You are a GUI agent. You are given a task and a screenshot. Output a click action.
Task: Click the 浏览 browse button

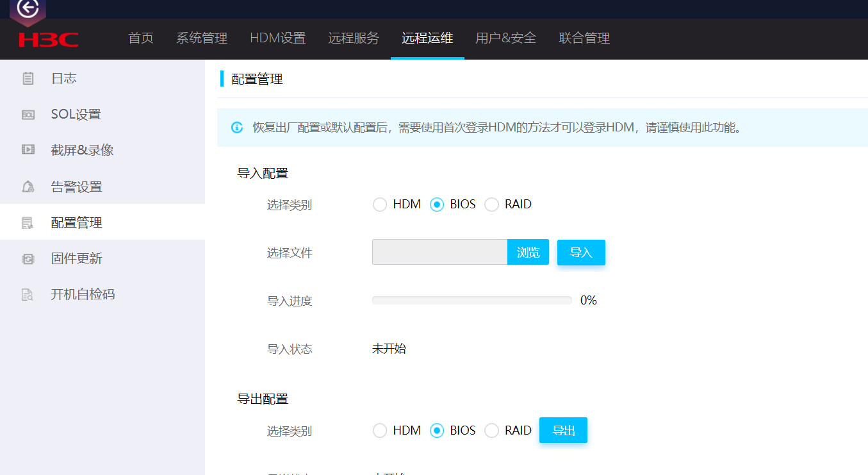(x=528, y=253)
